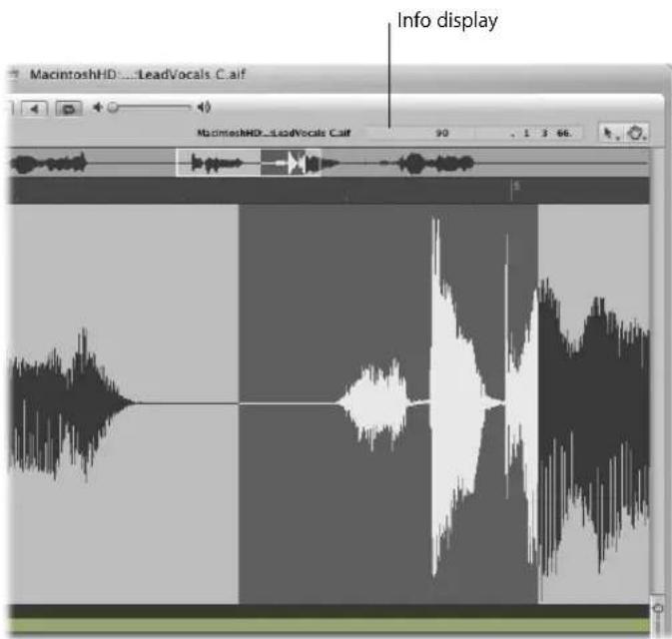Click the volume slider knob
This screenshot has width=672, height=639.
[113, 107]
